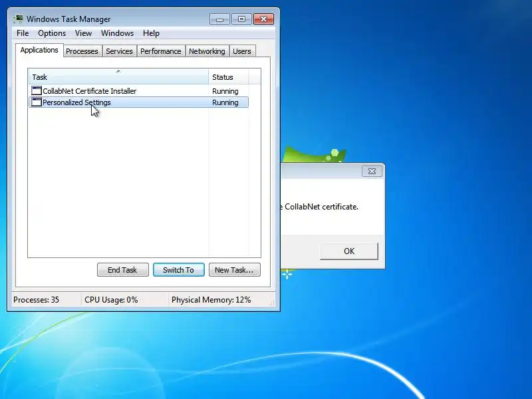Sort by the Task column header
Screen dimensions: 532x399
(118, 77)
